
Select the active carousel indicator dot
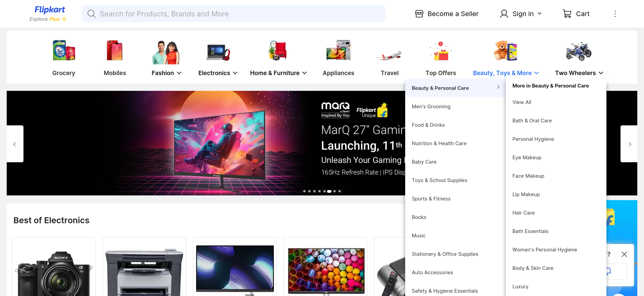(x=329, y=191)
